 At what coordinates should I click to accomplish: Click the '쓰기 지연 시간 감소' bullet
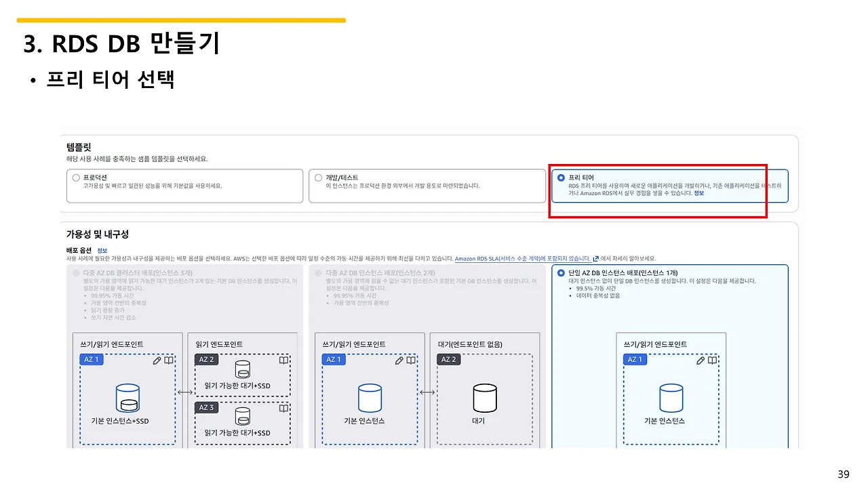pyautogui.click(x=113, y=318)
